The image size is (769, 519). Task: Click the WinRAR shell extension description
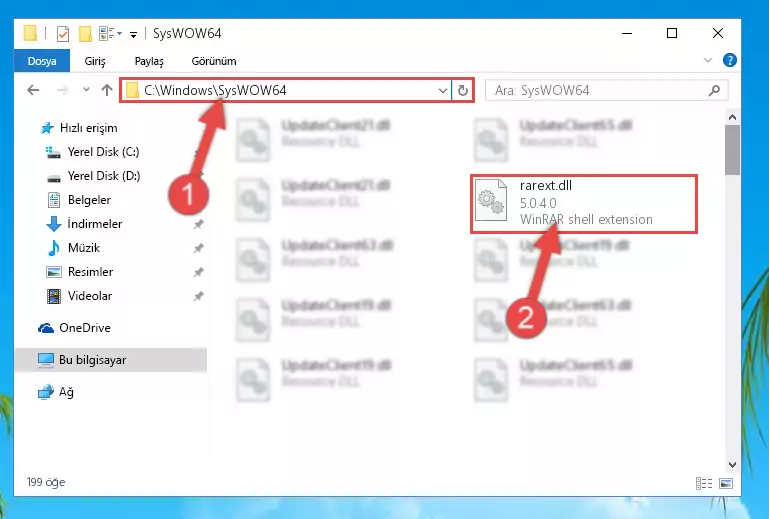coord(586,220)
